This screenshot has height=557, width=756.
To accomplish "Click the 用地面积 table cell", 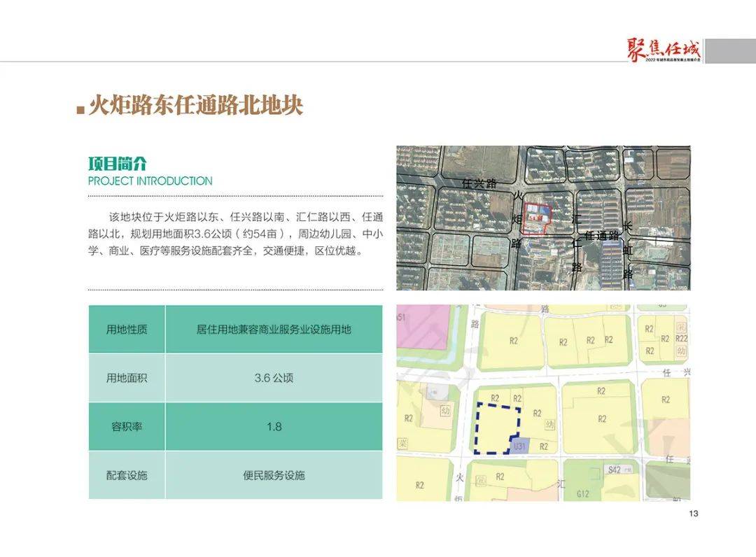I will (x=127, y=378).
